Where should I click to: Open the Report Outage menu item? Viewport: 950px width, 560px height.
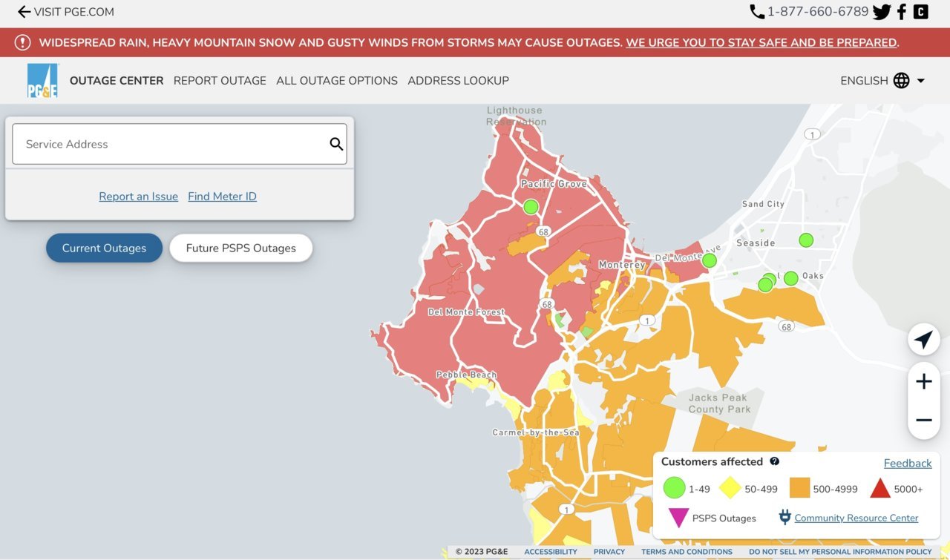tap(220, 81)
